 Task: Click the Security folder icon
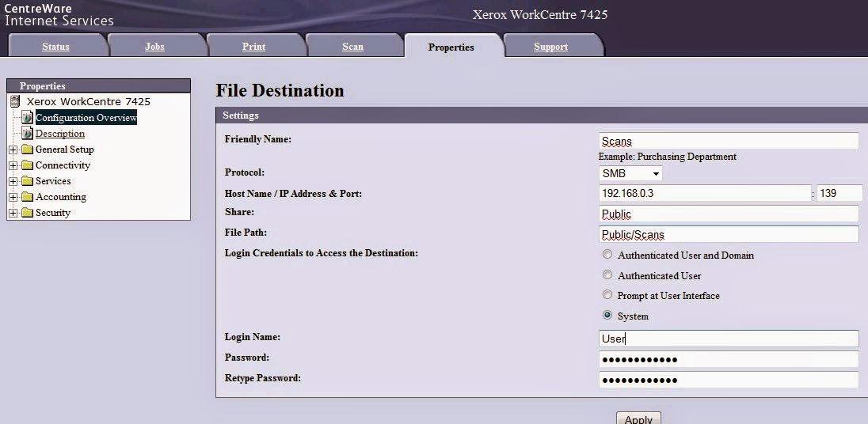27,213
